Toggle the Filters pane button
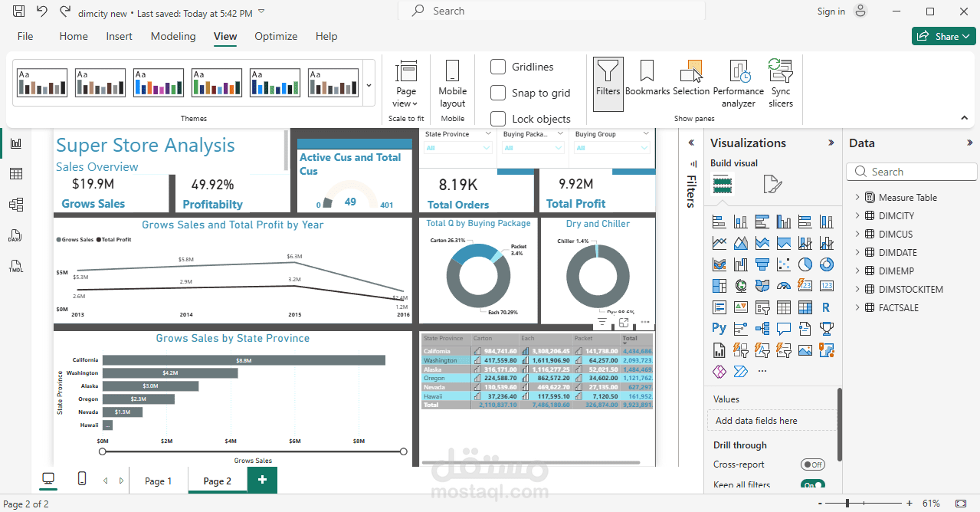Image resolution: width=980 pixels, height=512 pixels. (x=608, y=84)
